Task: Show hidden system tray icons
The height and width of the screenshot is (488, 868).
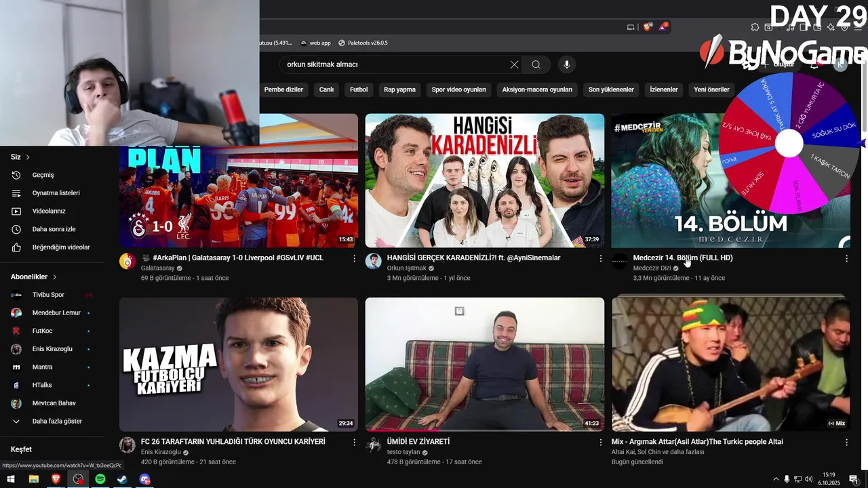Action: [776, 479]
